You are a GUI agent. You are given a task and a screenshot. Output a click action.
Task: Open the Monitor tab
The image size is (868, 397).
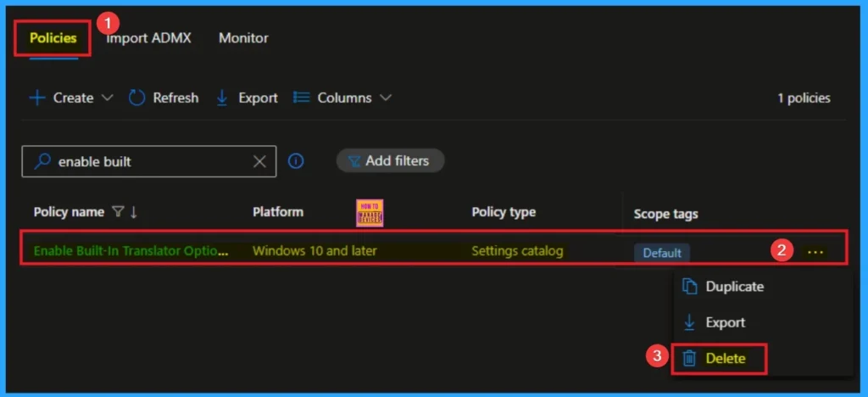243,38
